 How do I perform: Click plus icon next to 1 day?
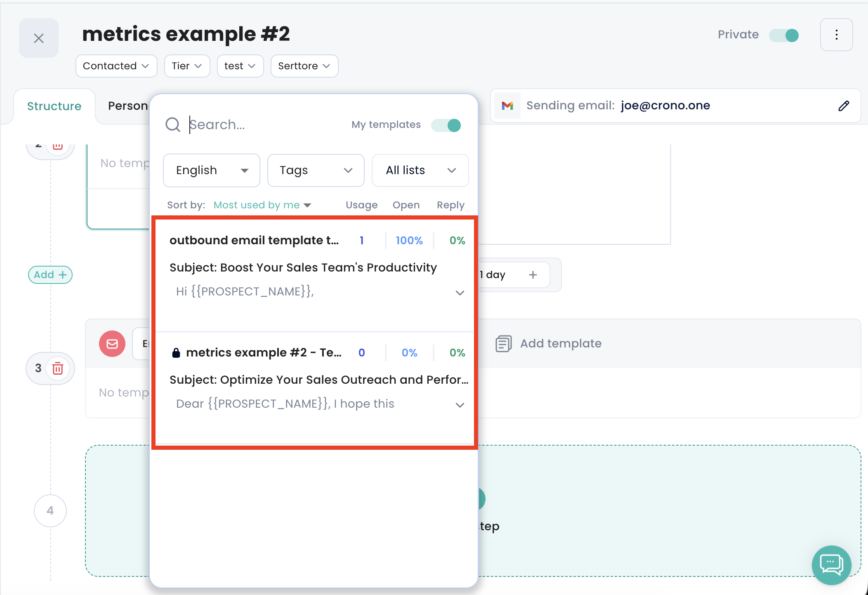(x=533, y=275)
